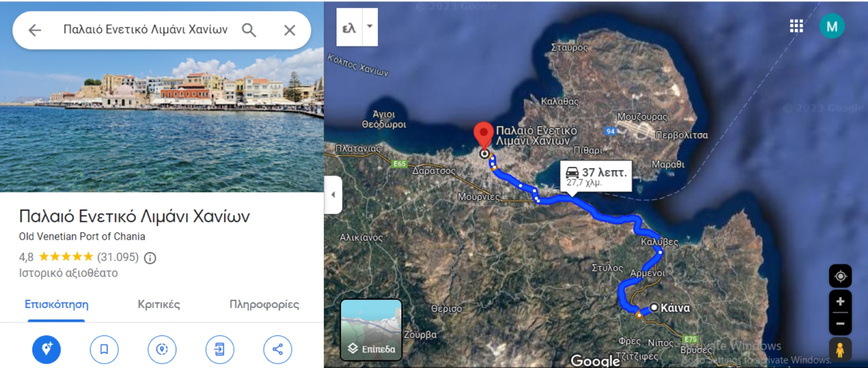Open the Google apps grid

click(796, 26)
